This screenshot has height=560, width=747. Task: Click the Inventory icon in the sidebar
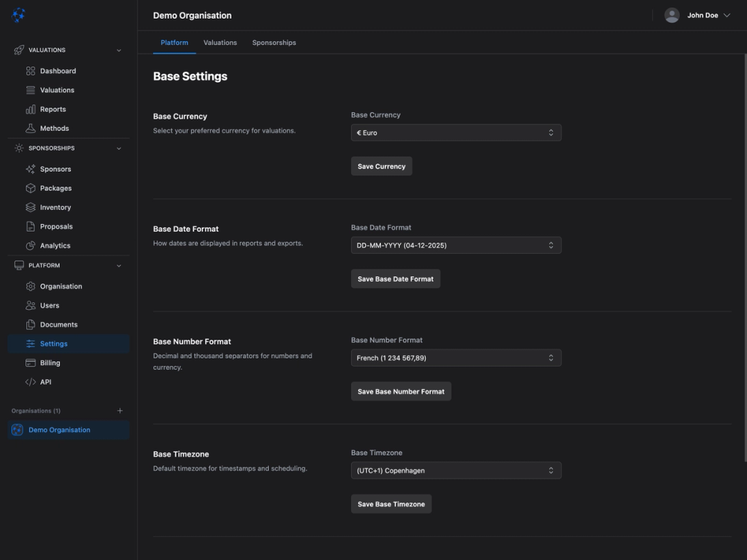pos(30,207)
